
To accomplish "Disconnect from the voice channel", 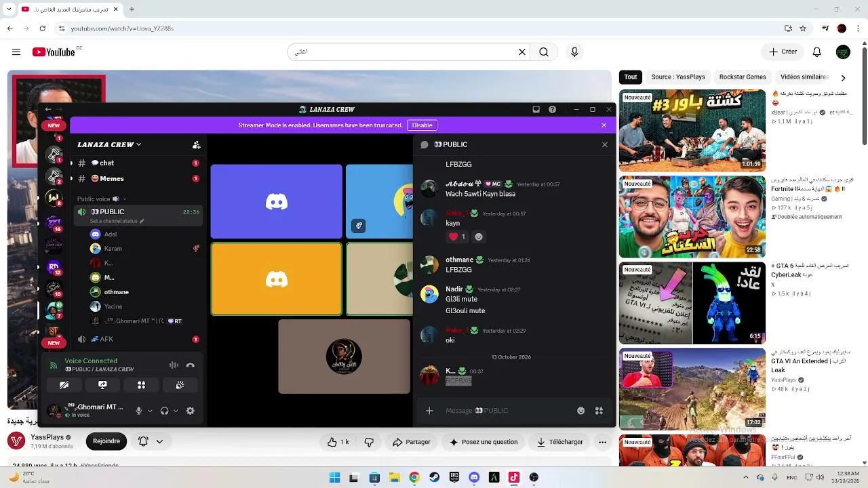I will point(191,365).
